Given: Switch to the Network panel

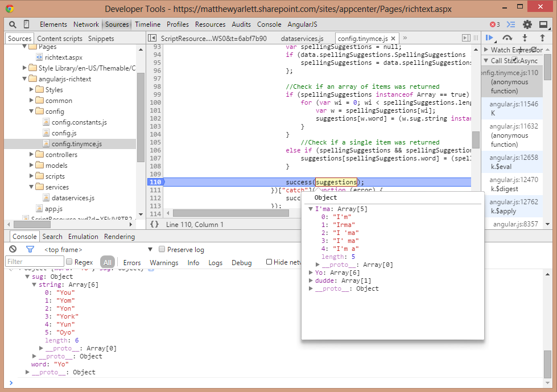Looking at the screenshot, I should (86, 24).
